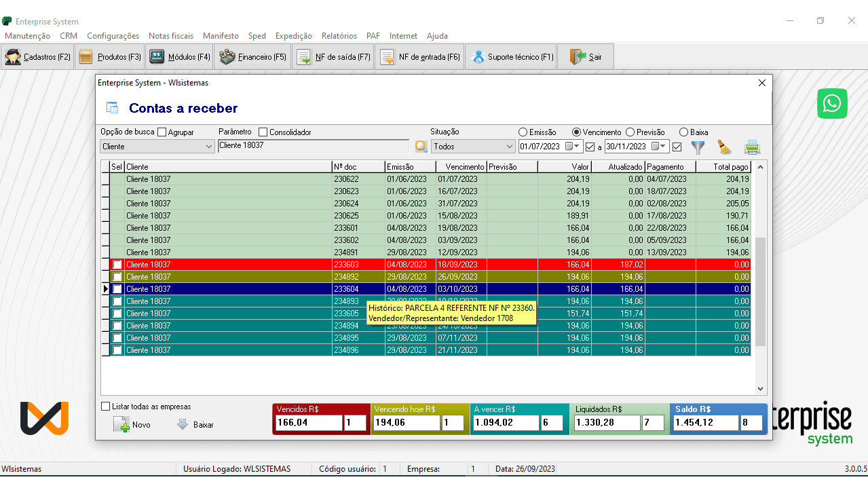This screenshot has width=868, height=488.
Task: Open the Relatórios menu
Action: pyautogui.click(x=339, y=36)
